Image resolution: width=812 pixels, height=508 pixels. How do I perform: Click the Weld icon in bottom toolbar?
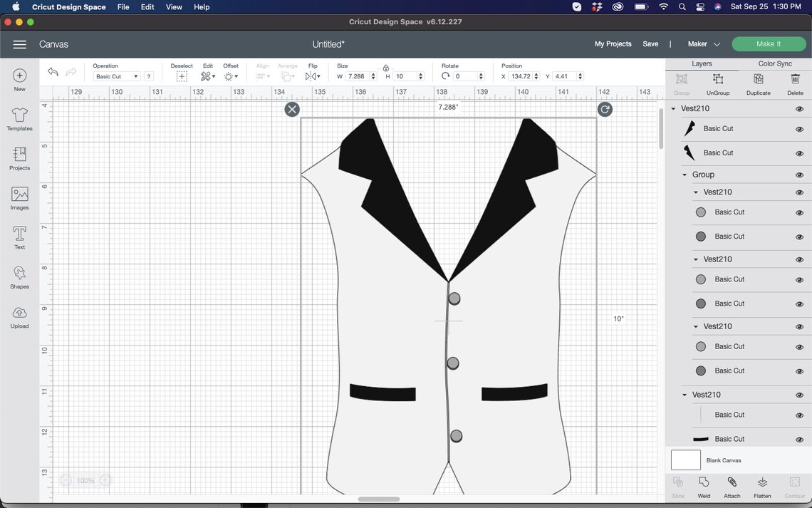point(704,487)
